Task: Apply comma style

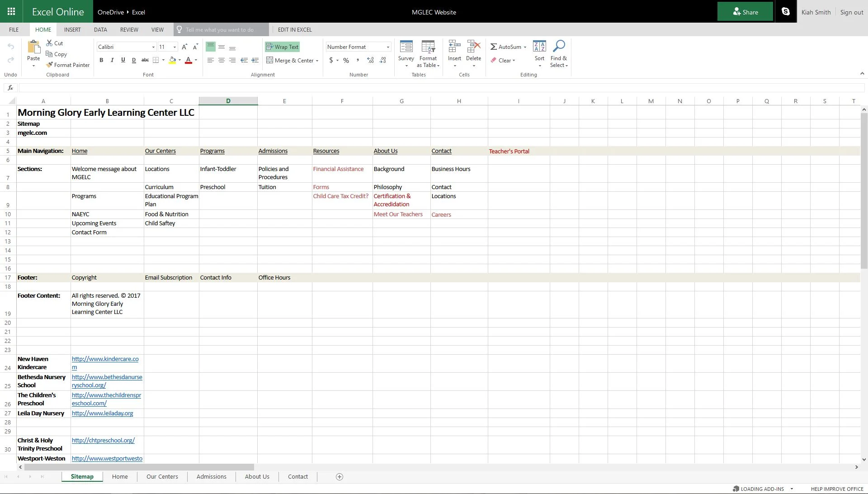Action: pyautogui.click(x=358, y=60)
